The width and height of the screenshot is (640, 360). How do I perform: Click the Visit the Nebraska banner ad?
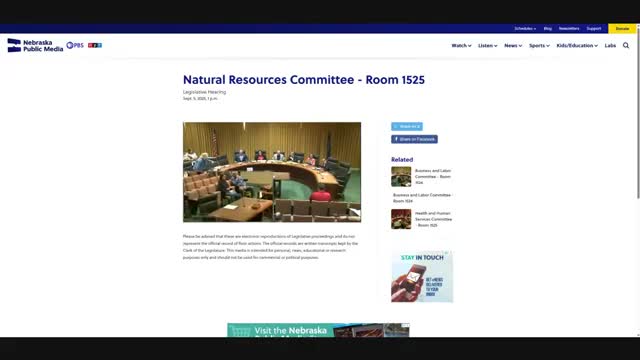pos(318,330)
